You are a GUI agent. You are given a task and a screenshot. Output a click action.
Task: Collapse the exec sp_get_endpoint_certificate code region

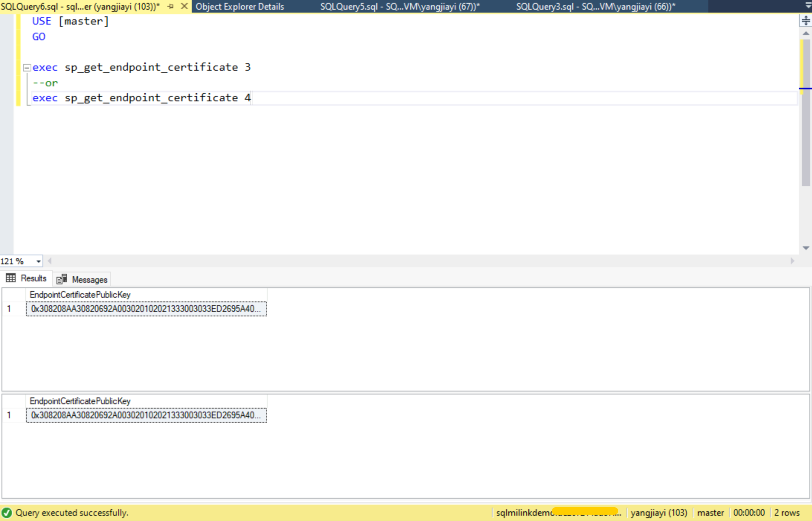point(26,67)
